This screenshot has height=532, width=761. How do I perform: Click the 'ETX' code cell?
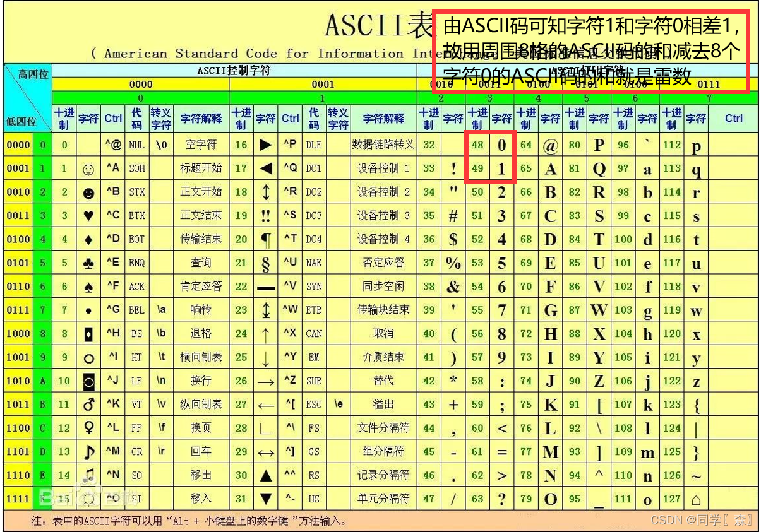137,216
